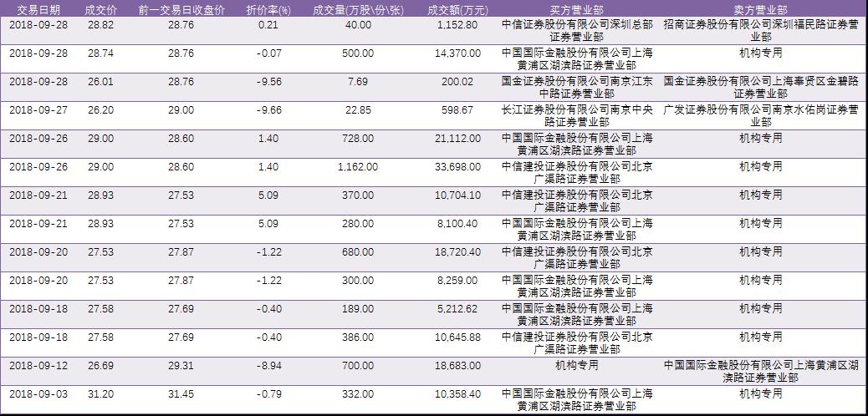Viewport: 868px width, 416px height.
Task: Select the 2018-09-03 date cell
Action: pyautogui.click(x=38, y=394)
